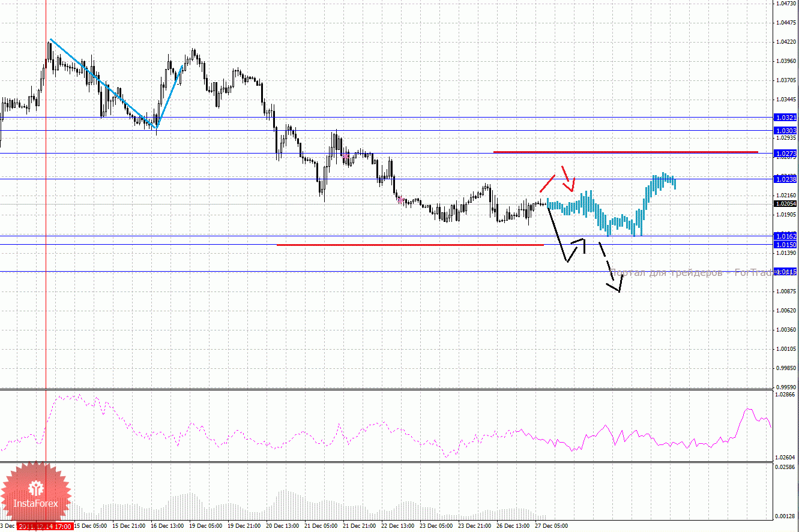Screen dimensions: 799x532
Task: Click the 1.02866 indicator scale value
Action: click(785, 395)
